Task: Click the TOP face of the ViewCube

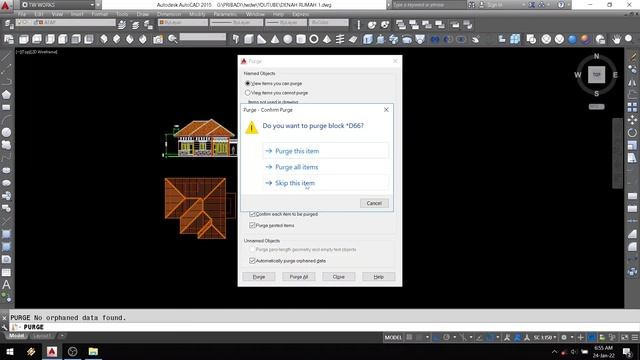Action: pyautogui.click(x=596, y=75)
